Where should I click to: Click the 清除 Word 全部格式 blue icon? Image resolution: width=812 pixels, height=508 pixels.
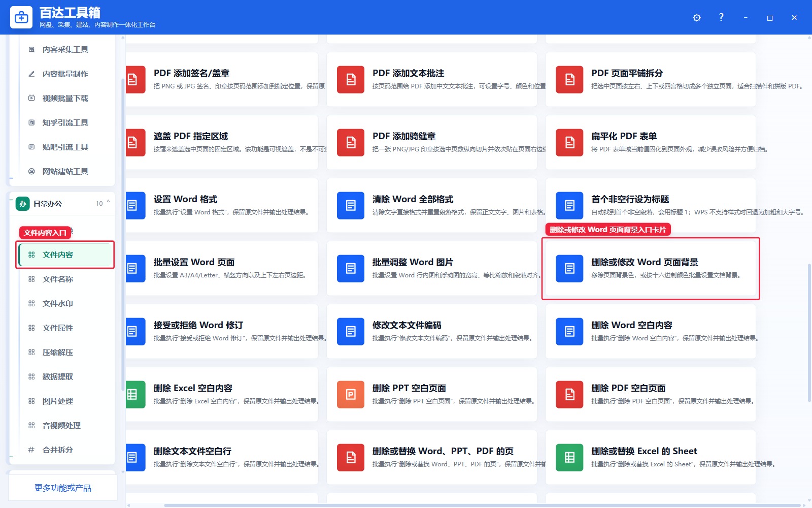pos(351,205)
